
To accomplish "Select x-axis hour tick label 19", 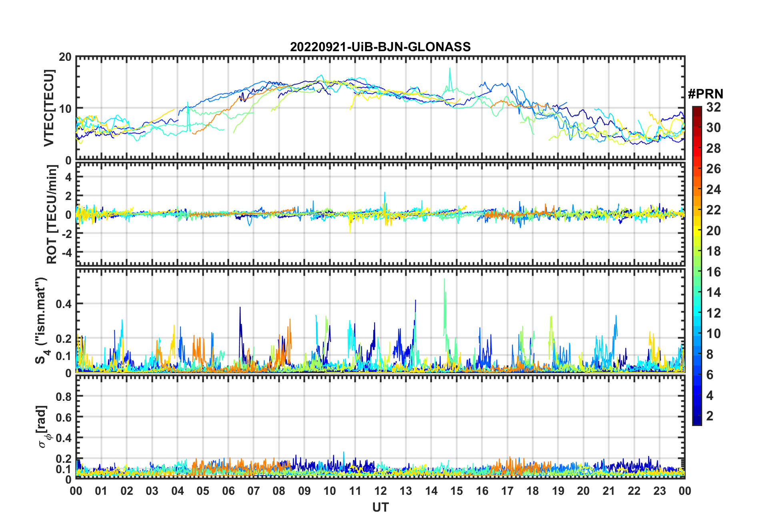I will click(x=558, y=491).
